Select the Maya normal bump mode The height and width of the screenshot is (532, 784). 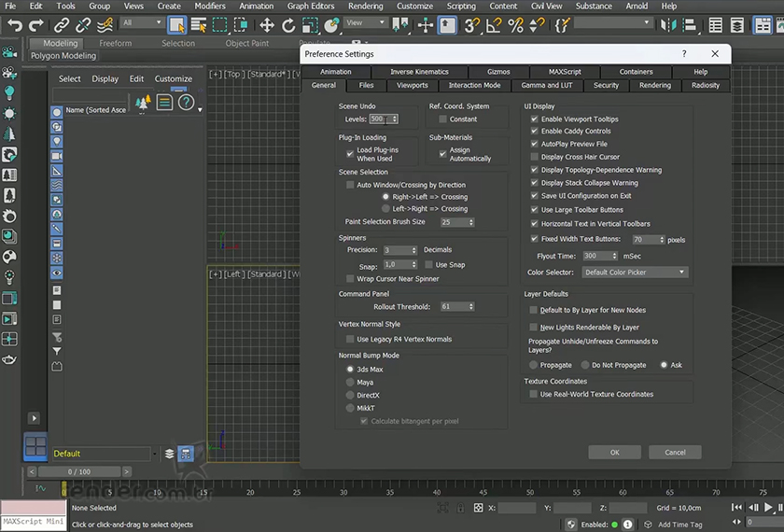tap(351, 382)
